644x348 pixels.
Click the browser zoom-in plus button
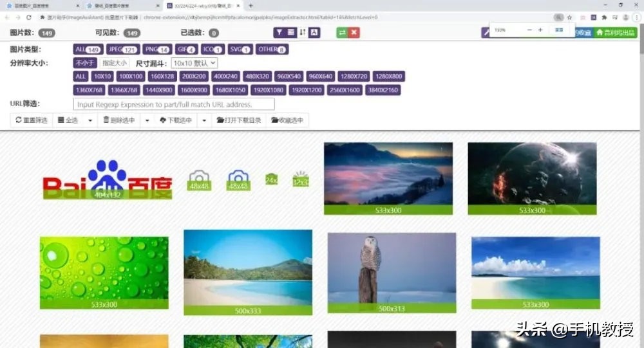click(x=540, y=30)
